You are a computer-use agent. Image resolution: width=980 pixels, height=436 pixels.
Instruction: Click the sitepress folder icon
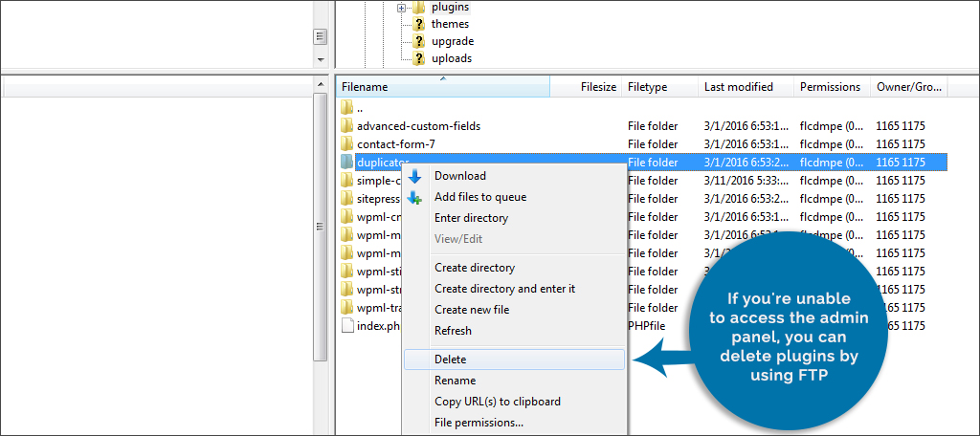[346, 199]
